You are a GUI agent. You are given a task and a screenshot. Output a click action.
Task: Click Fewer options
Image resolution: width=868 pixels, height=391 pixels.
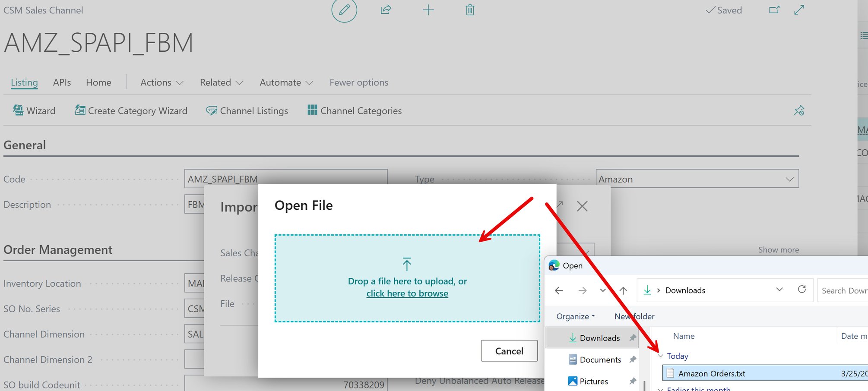coord(359,82)
